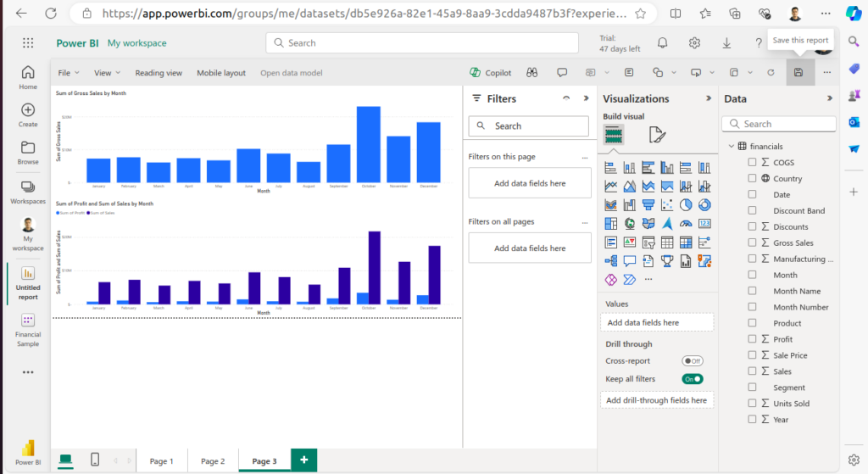Open Create from the left sidebar
Image resolution: width=868 pixels, height=474 pixels.
28,114
